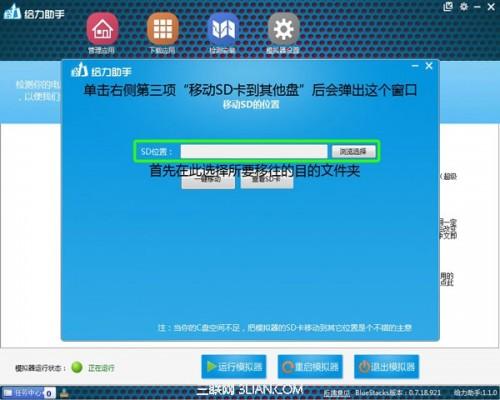The image size is (500, 400).
Task: Click the 运行模拟器 run emulator button
Action: (x=234, y=367)
